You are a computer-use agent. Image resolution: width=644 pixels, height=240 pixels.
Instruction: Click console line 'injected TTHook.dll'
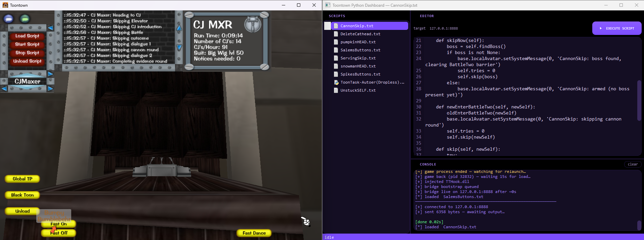[x=442, y=182]
